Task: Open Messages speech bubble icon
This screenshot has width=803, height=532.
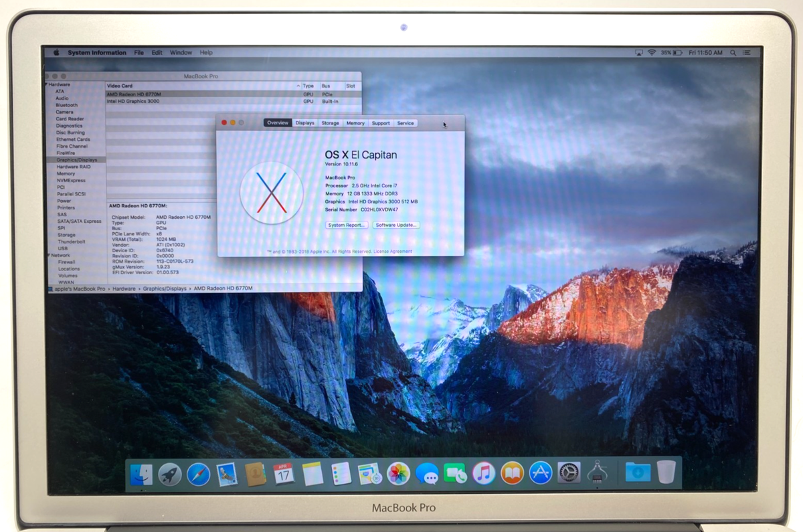Action: [x=427, y=474]
